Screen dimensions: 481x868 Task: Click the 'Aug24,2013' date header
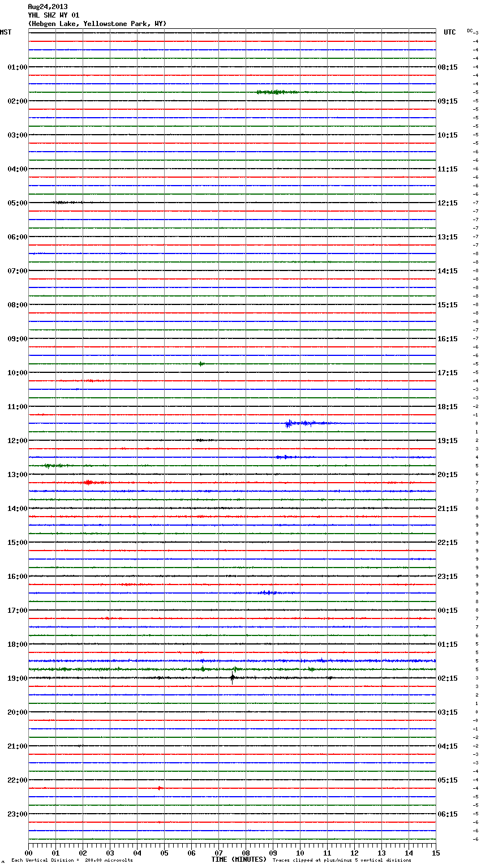48,7
